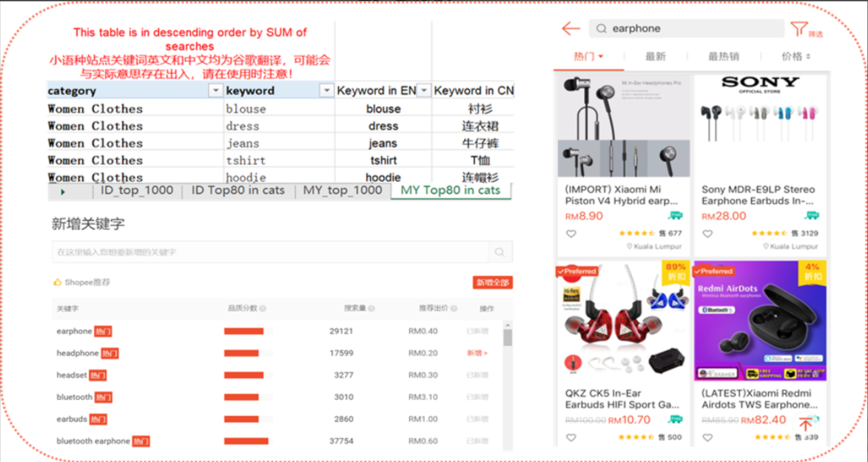Select the 'jeans' cell in Keyword in EN column

click(x=383, y=143)
